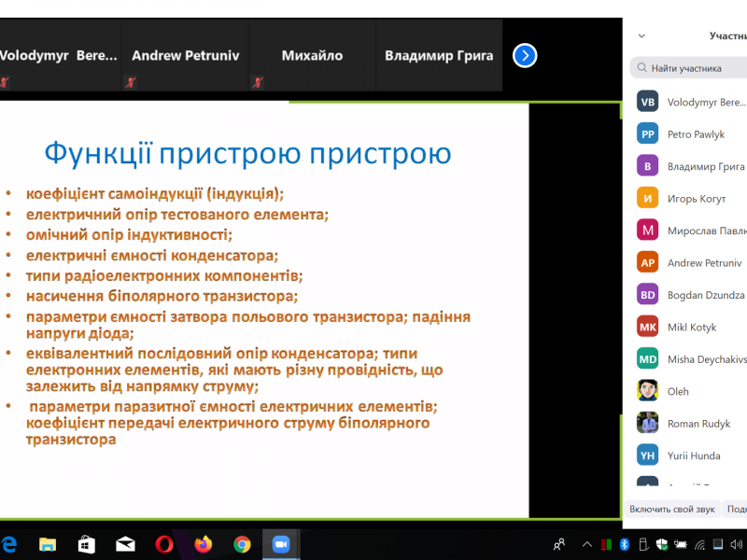
Task: Open Google Chrome from the taskbar
Action: pyautogui.click(x=242, y=544)
